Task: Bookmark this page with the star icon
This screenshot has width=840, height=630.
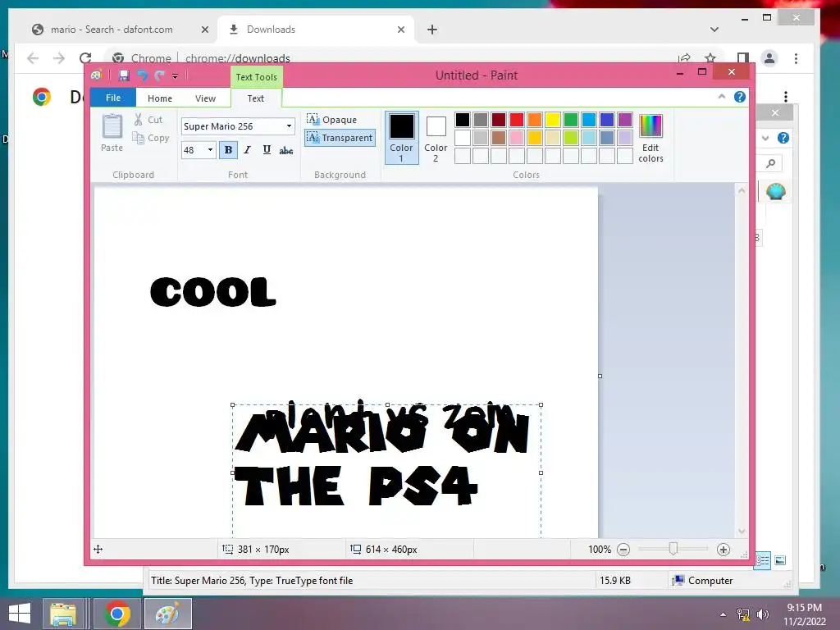Action: (710, 58)
